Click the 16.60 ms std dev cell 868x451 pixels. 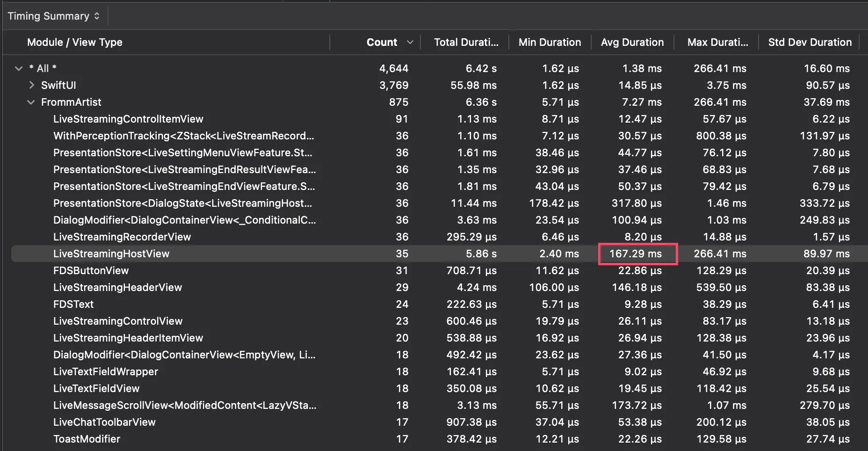coord(827,68)
